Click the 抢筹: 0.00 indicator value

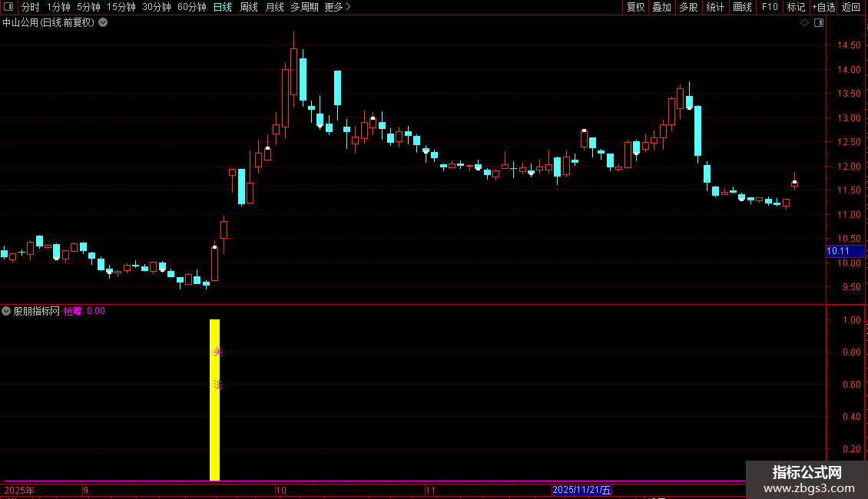84,311
